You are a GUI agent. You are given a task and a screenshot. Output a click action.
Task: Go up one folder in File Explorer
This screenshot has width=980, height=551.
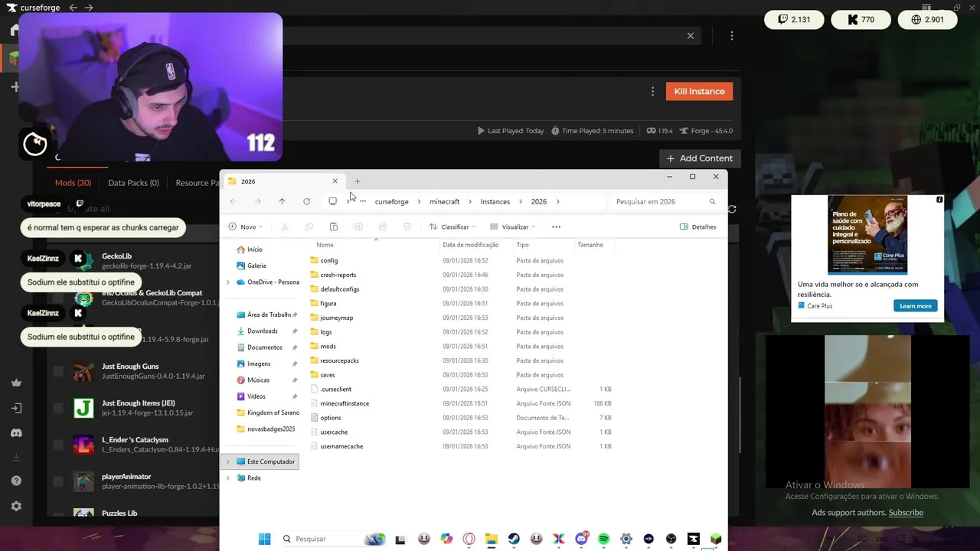282,201
